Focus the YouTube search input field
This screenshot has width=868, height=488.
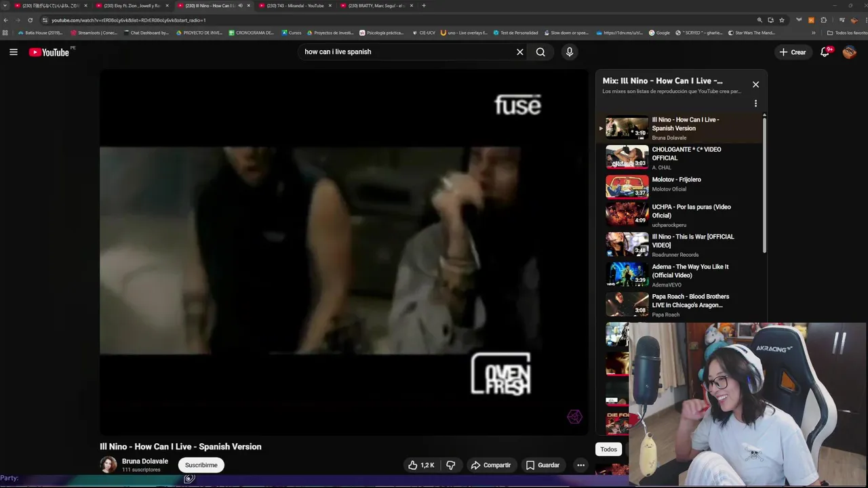pos(407,52)
